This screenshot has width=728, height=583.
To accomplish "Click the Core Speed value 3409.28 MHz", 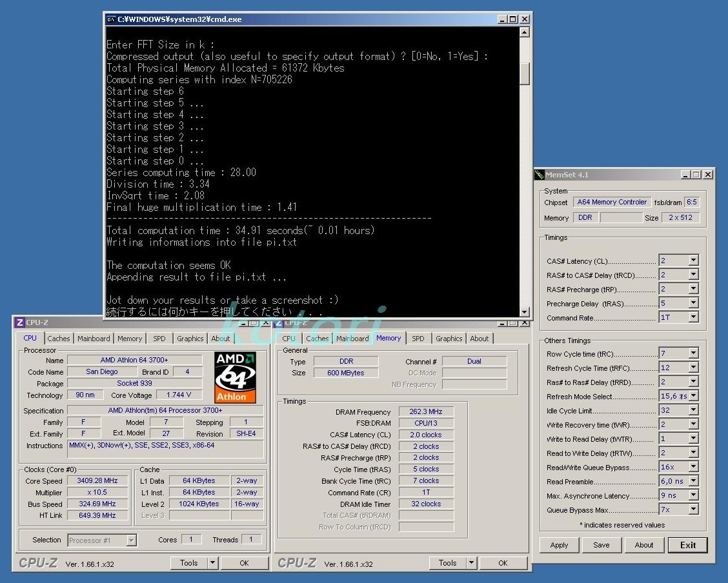I will pos(97,480).
